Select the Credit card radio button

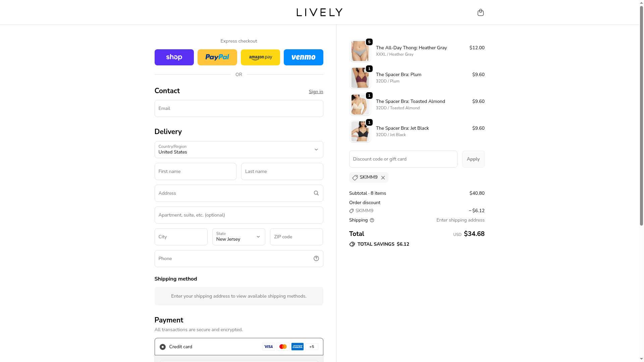[x=163, y=347]
